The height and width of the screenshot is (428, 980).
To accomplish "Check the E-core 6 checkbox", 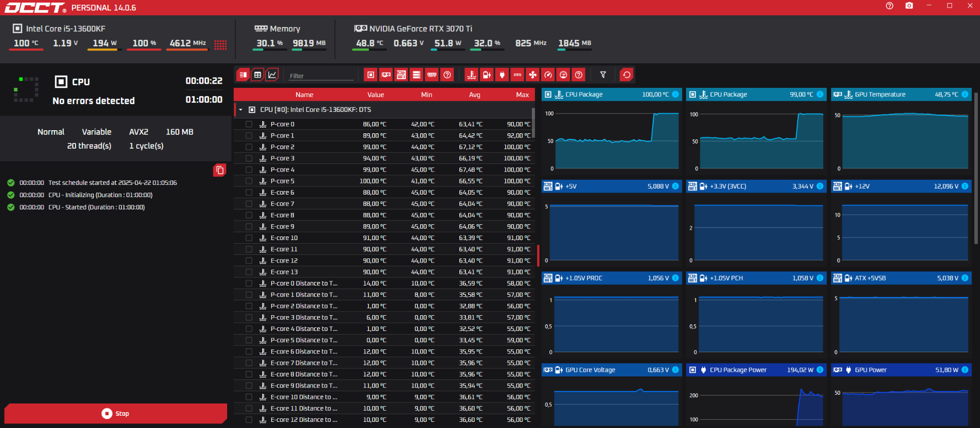I will [249, 193].
